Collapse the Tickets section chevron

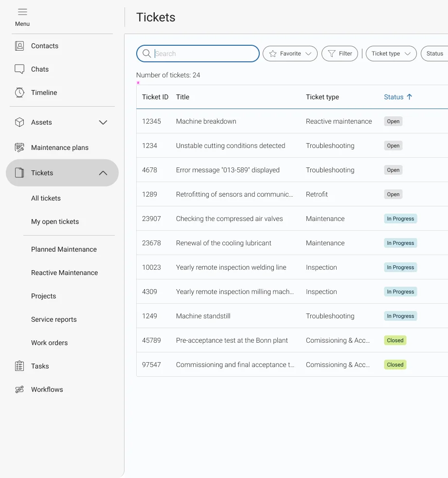[103, 173]
